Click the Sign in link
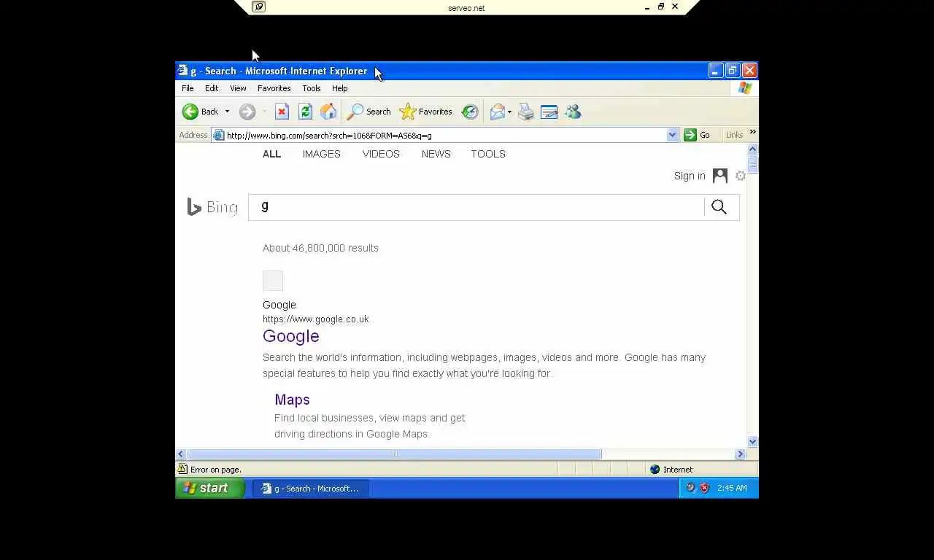Viewport: 934px width, 560px height. coord(690,176)
